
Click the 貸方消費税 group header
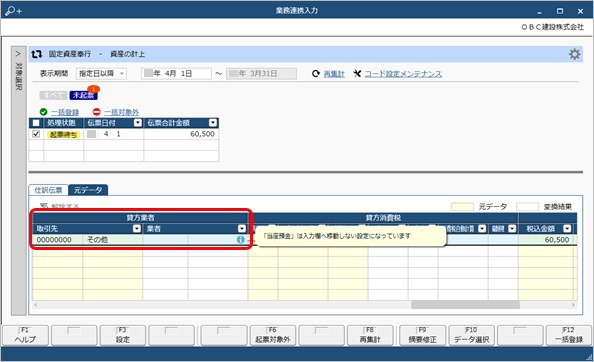[x=383, y=218]
